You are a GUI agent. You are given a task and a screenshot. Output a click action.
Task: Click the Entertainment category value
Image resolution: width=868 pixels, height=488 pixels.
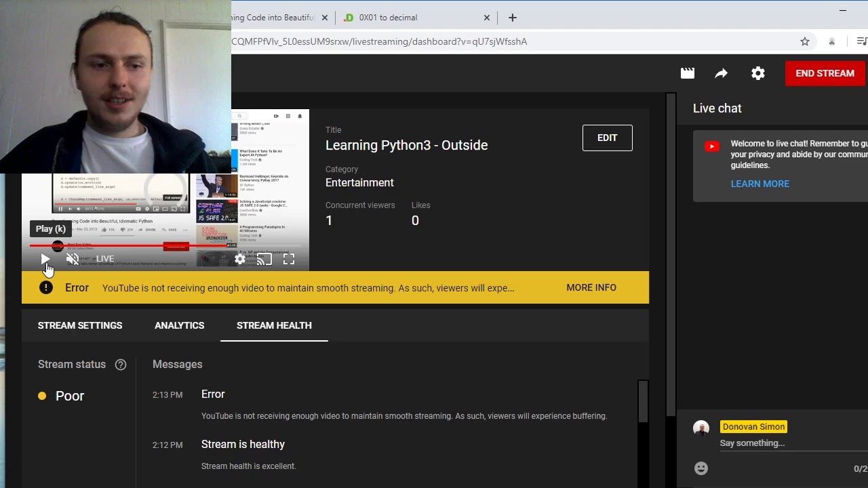click(359, 182)
